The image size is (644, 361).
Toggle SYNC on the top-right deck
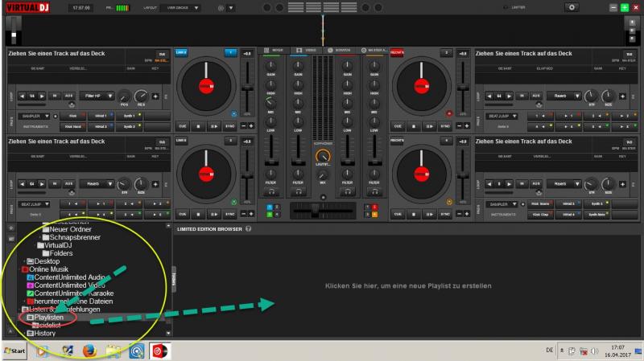click(445, 126)
